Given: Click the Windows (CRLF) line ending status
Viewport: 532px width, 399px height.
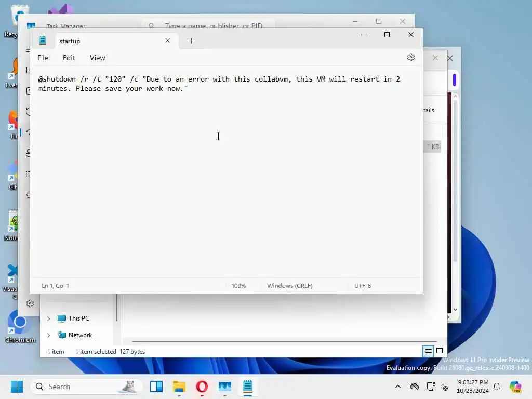Looking at the screenshot, I should pos(289,286).
